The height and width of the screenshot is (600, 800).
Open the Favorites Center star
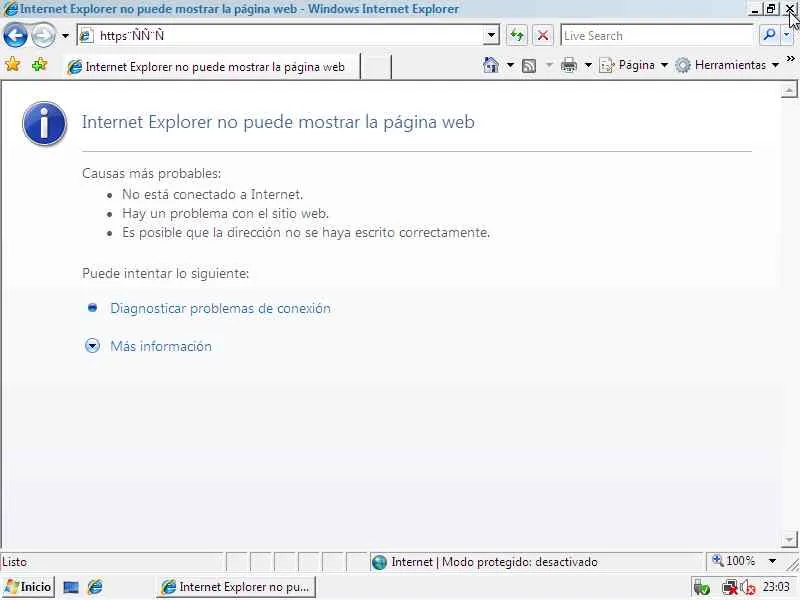click(x=12, y=65)
